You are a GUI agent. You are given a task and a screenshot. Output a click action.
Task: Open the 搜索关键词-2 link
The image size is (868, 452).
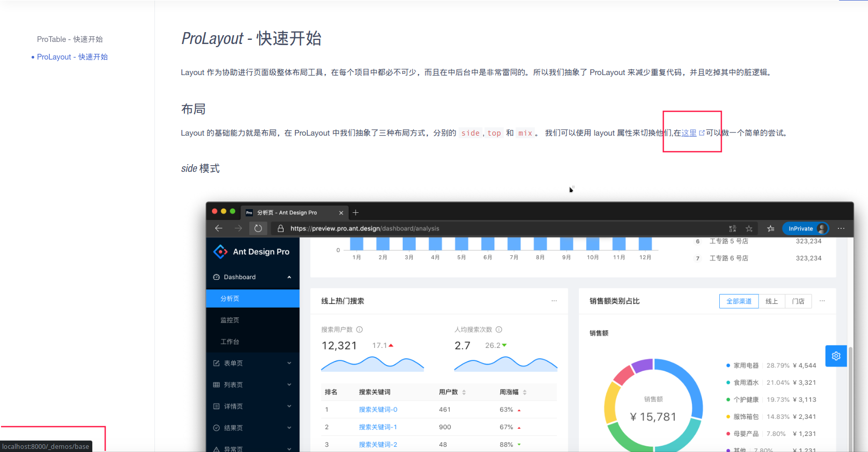click(x=378, y=445)
